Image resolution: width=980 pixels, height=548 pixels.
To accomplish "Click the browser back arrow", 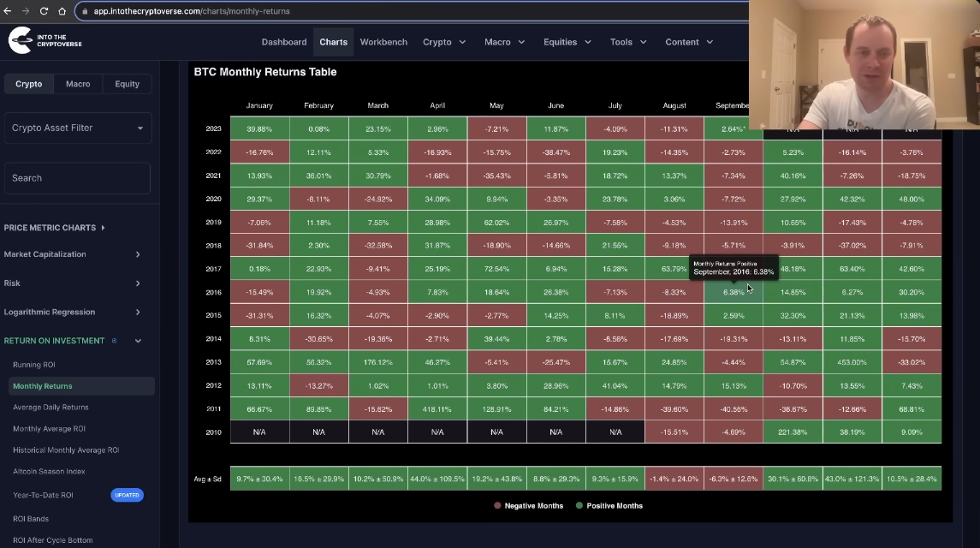I will point(8,11).
